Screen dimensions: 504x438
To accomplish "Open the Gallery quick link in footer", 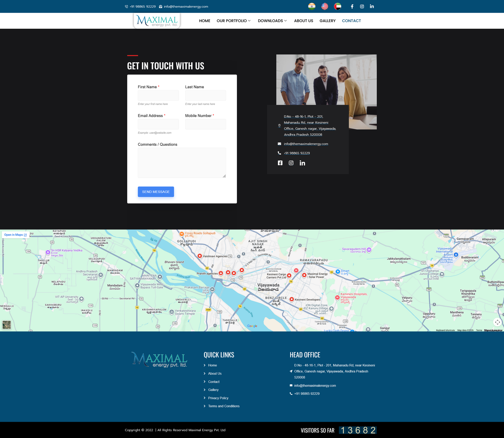I will pyautogui.click(x=213, y=390).
